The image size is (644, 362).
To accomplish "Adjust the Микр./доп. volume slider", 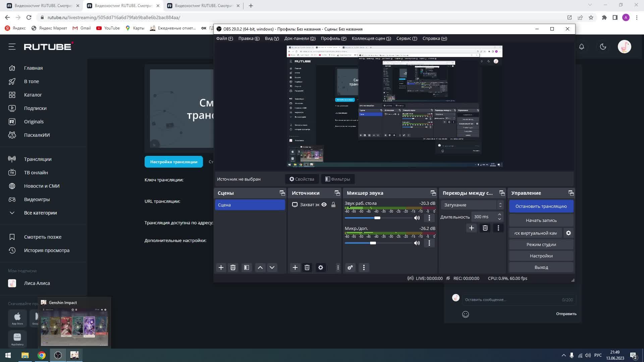I will click(x=373, y=243).
